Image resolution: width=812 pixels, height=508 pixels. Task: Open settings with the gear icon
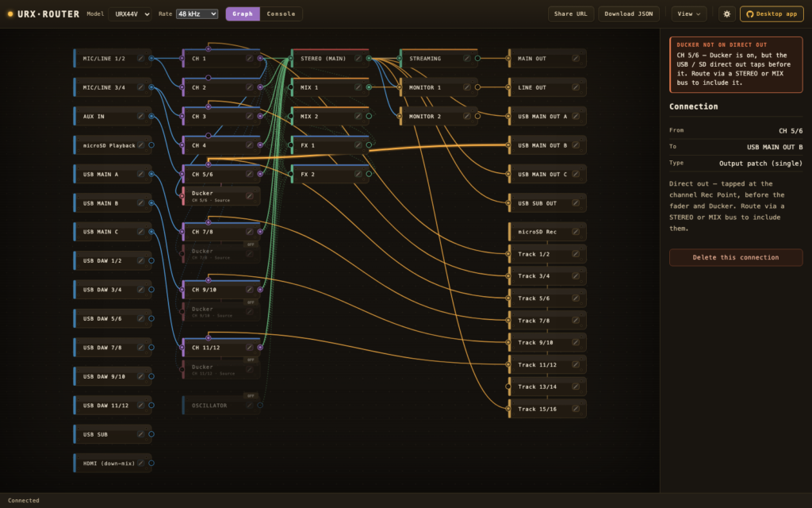(x=726, y=14)
